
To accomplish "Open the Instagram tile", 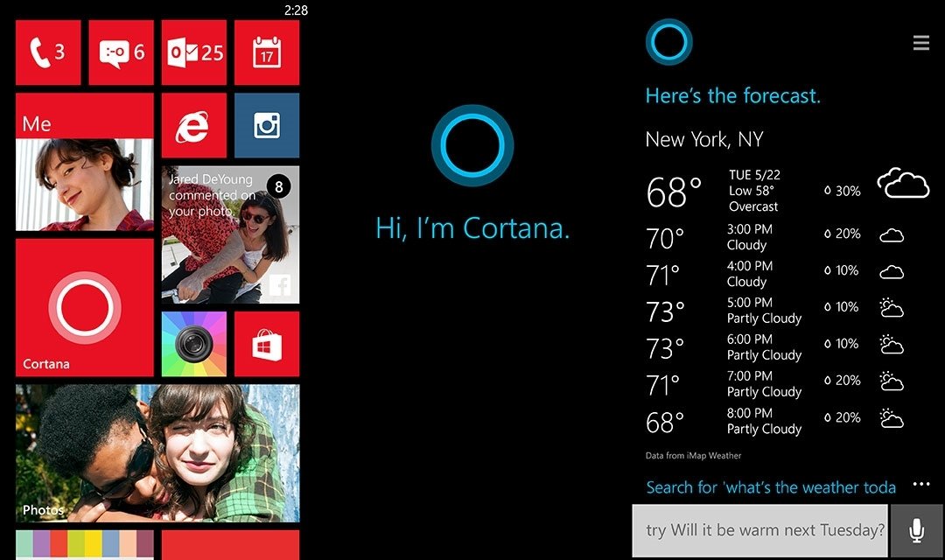I will pyautogui.click(x=267, y=125).
